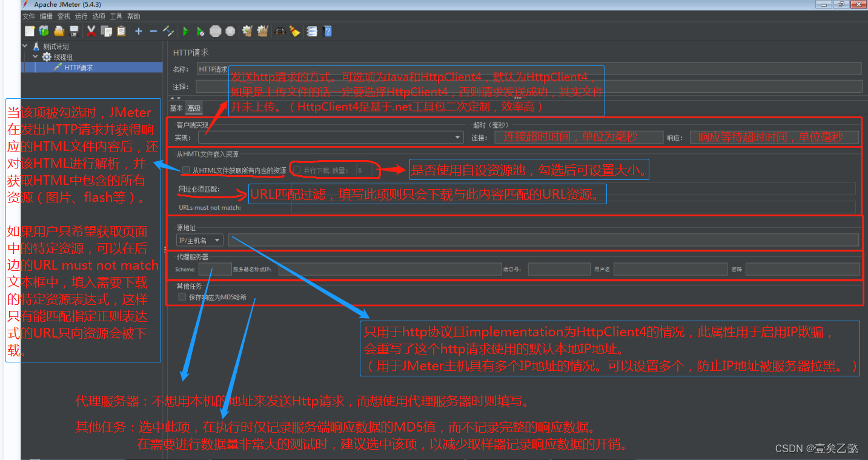
Task: Open the 实现 client implementation dropdown
Action: (x=458, y=137)
